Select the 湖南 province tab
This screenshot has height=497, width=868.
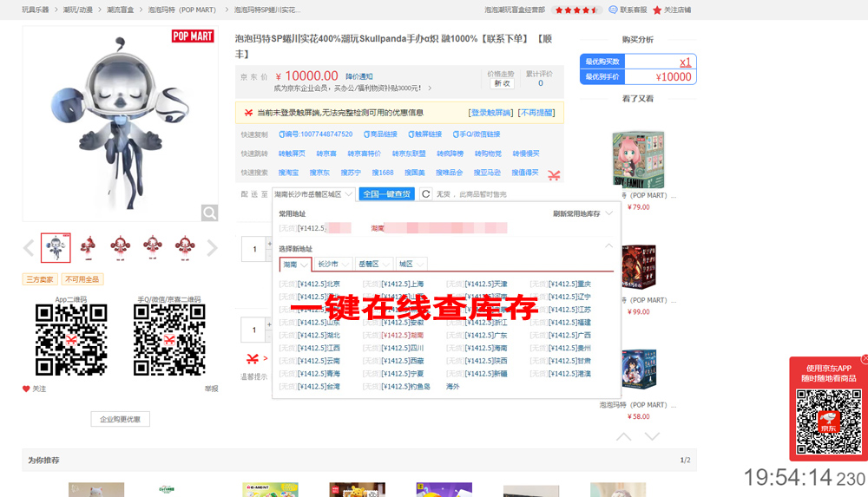[x=295, y=264]
